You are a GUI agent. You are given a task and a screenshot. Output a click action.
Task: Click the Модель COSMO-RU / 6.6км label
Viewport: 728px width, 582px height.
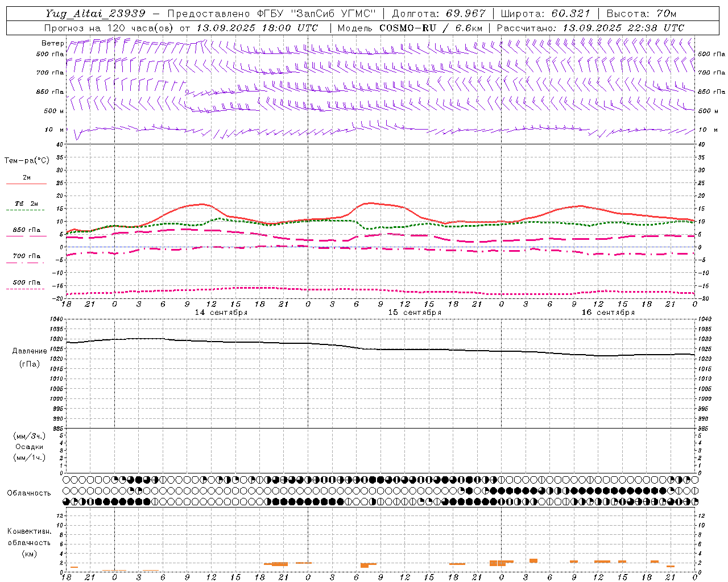410,28
